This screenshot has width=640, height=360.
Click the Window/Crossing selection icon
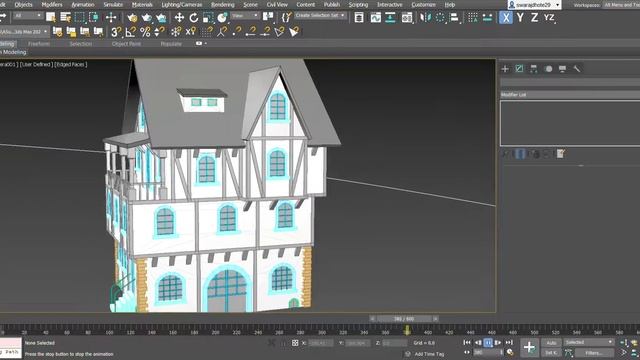(x=94, y=18)
